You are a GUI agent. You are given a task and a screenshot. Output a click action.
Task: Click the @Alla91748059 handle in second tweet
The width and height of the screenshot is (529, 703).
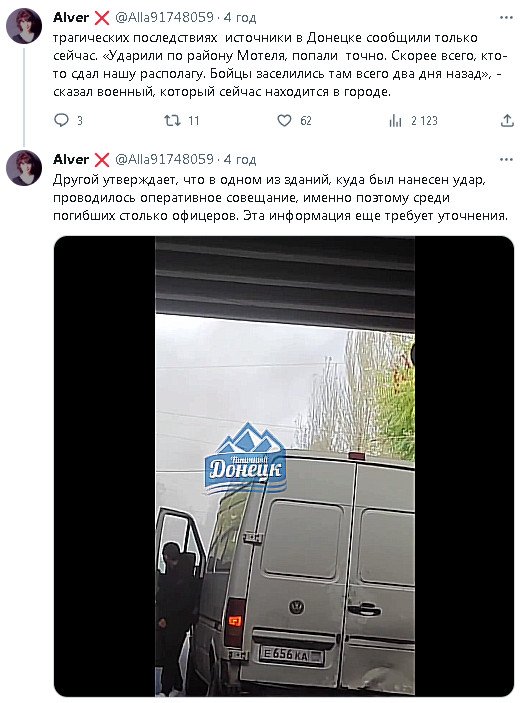pos(165,160)
